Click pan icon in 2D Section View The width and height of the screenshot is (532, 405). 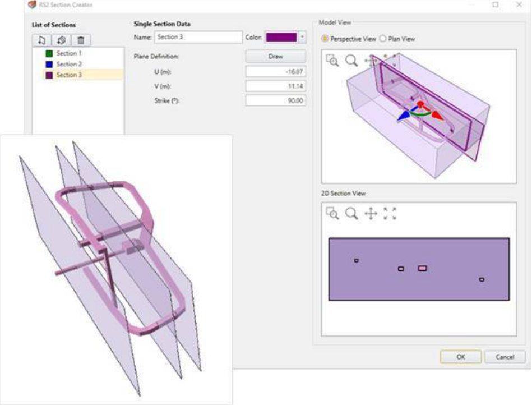click(371, 214)
